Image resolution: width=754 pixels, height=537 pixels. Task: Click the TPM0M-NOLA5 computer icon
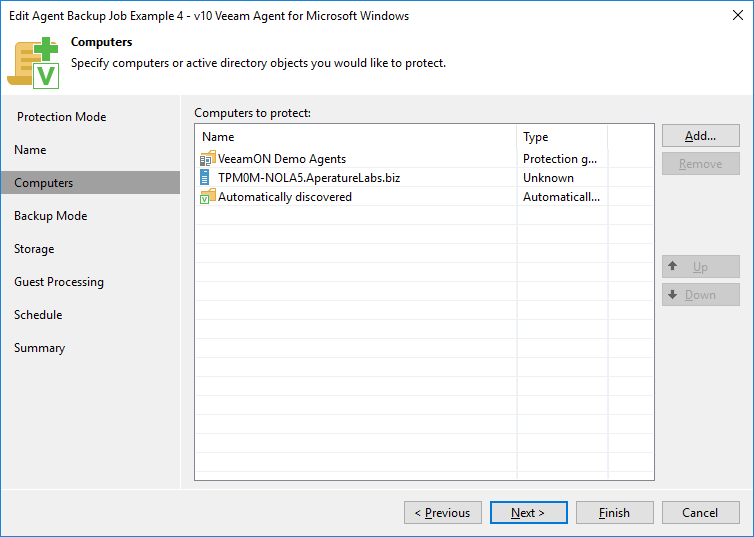(x=205, y=177)
